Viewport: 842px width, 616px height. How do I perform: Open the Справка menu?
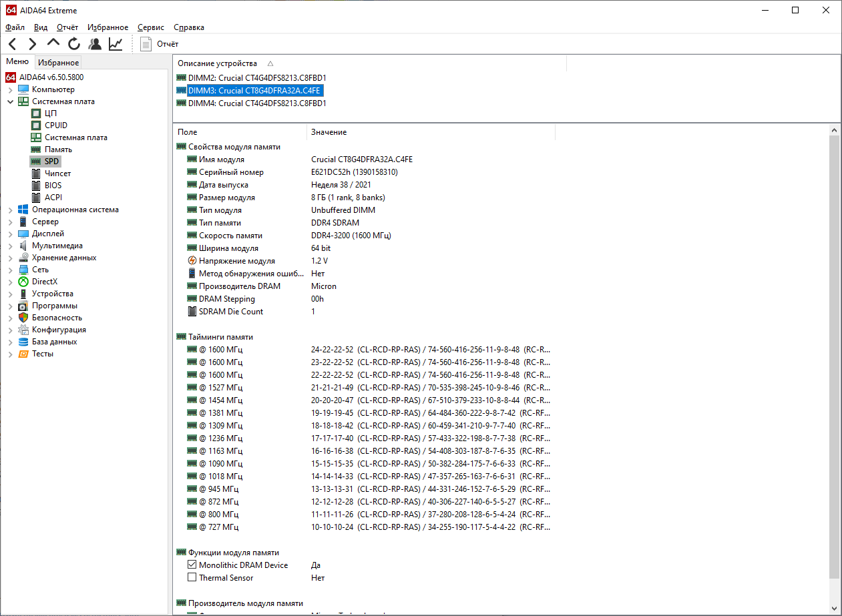[x=189, y=27]
